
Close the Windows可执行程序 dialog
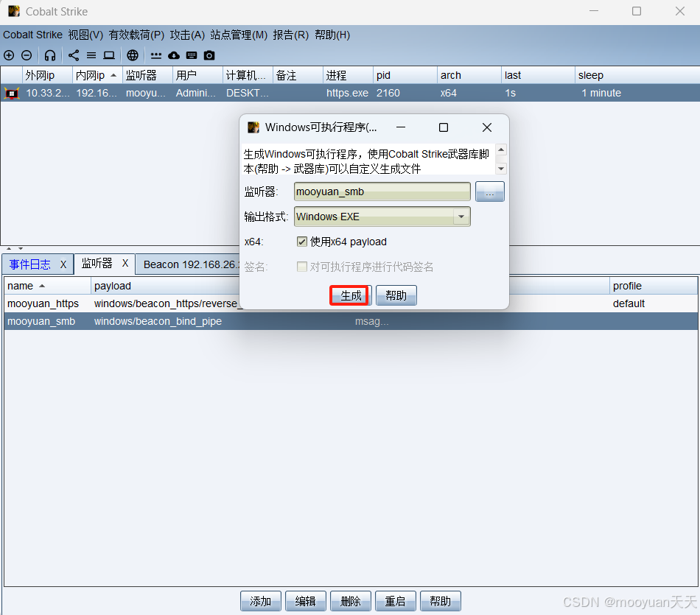point(487,127)
